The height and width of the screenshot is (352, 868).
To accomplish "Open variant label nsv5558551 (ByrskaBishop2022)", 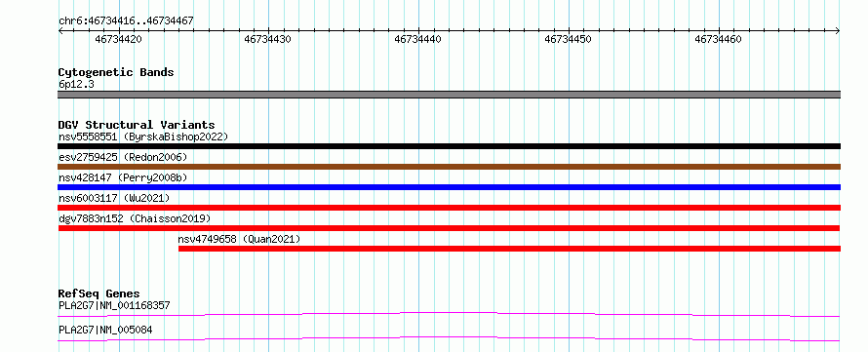I will click(143, 137).
